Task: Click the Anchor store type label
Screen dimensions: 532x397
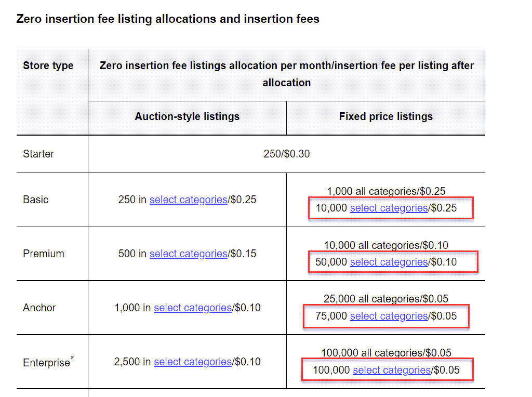Action: (39, 308)
